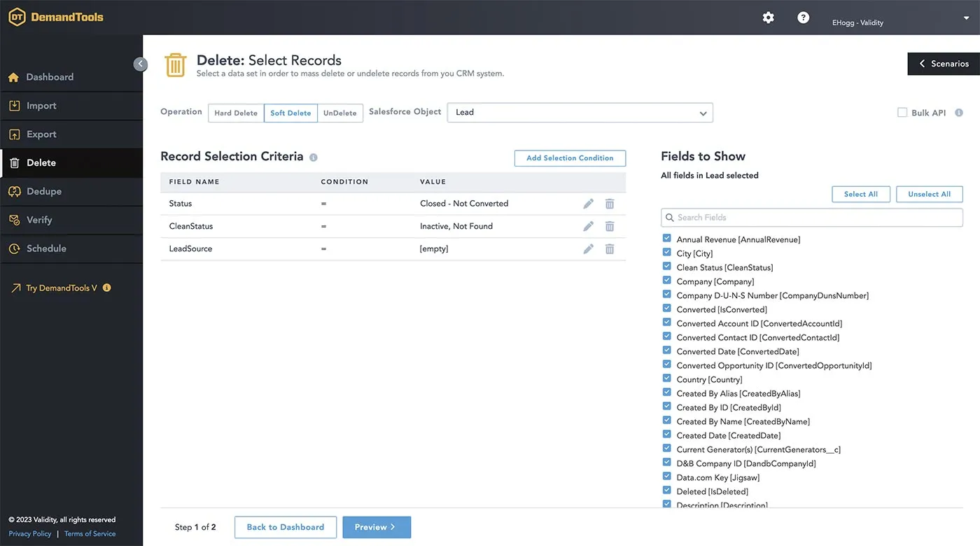Click the Schedule clock icon
Screen dimensions: 980x546
point(13,248)
